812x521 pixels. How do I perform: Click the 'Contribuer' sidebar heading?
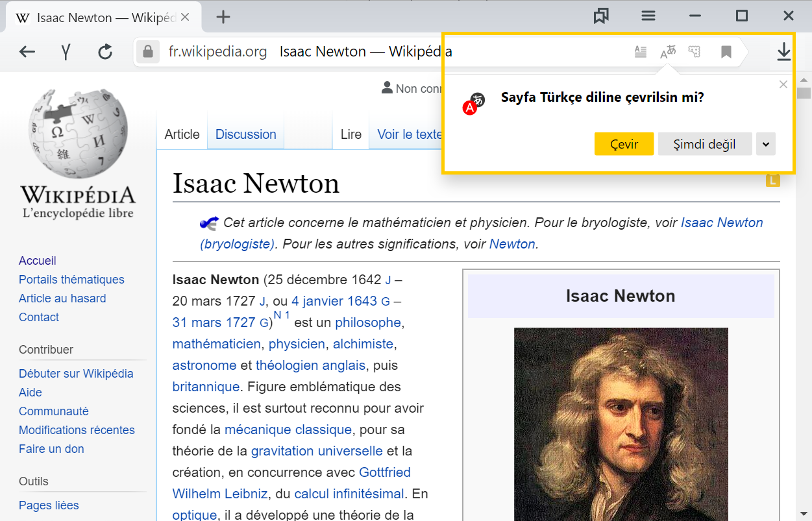click(x=46, y=350)
